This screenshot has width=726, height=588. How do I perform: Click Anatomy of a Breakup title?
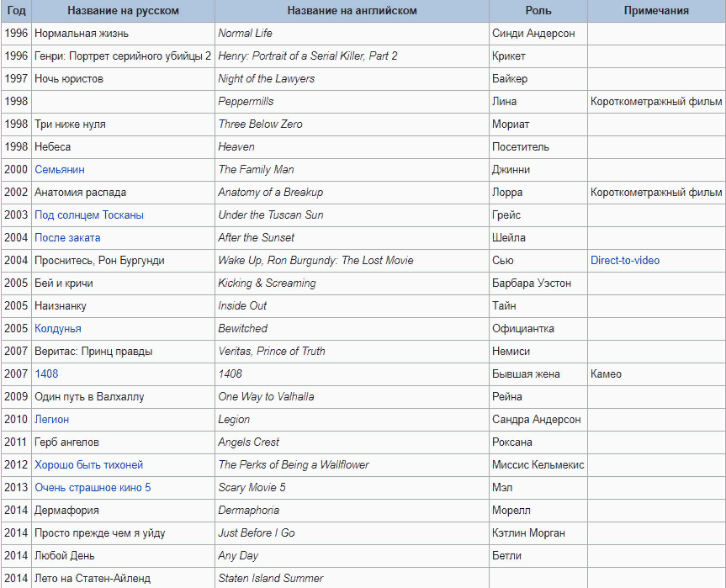coord(270,192)
